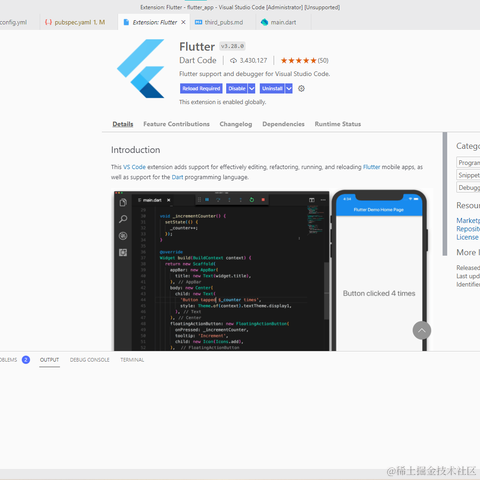Click the Reload Required button
The width and height of the screenshot is (480, 480).
click(201, 88)
